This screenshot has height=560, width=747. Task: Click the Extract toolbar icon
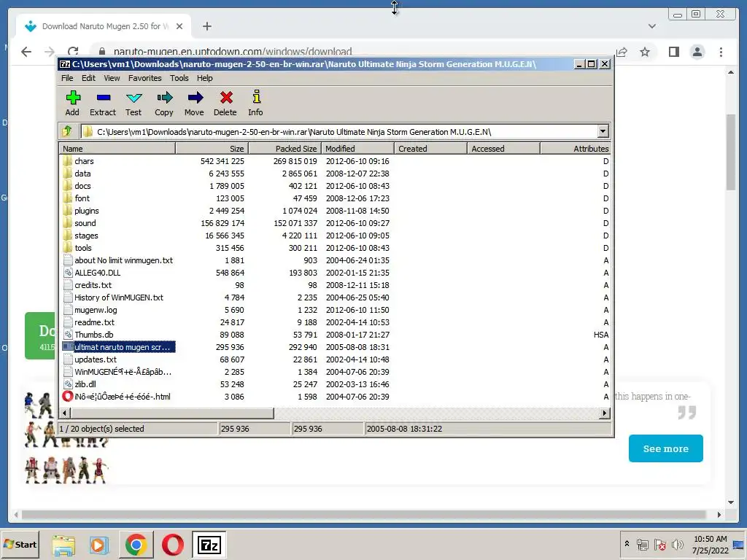pyautogui.click(x=103, y=98)
